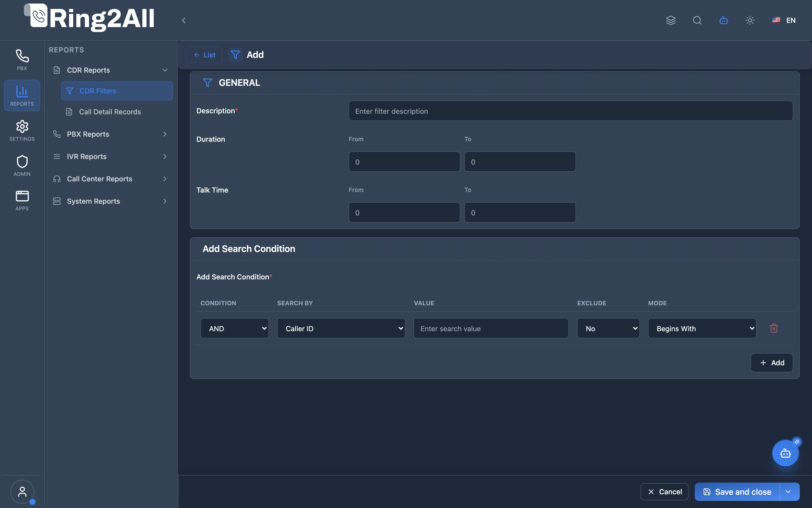Add a new search condition row

coord(771,363)
